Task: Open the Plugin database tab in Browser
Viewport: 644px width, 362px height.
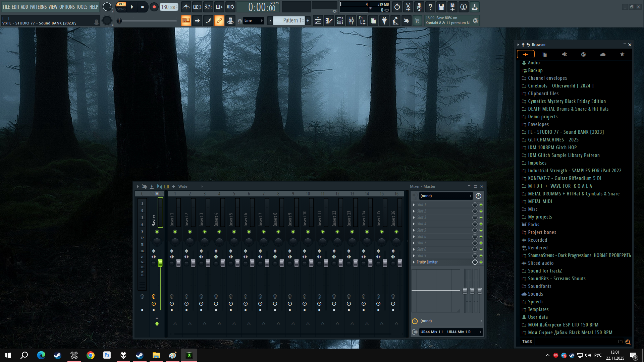Action: (x=564, y=54)
